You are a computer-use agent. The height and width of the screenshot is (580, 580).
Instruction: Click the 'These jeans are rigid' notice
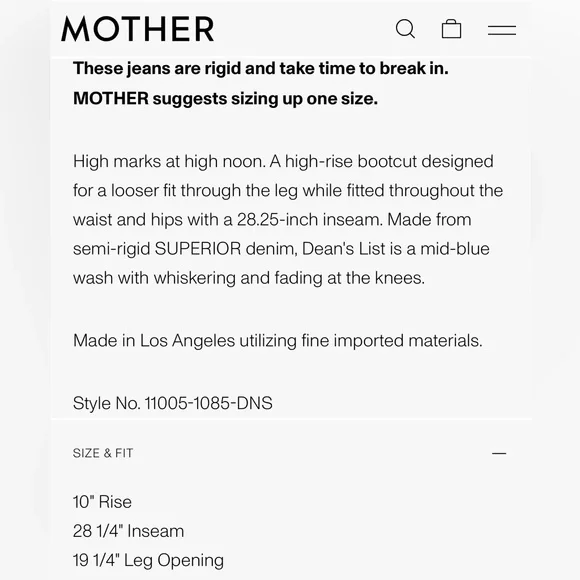tap(261, 68)
